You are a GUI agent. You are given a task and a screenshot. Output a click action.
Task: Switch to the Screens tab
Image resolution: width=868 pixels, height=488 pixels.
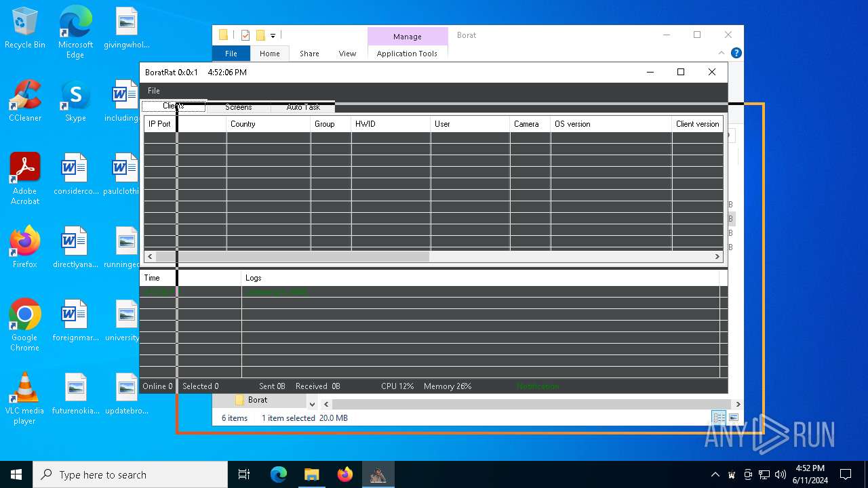[x=239, y=107]
